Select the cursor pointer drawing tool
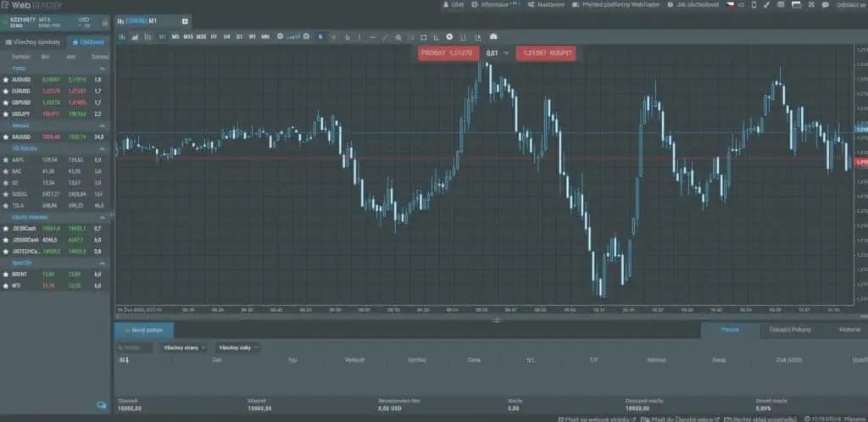The width and height of the screenshot is (868, 422). 320,37
